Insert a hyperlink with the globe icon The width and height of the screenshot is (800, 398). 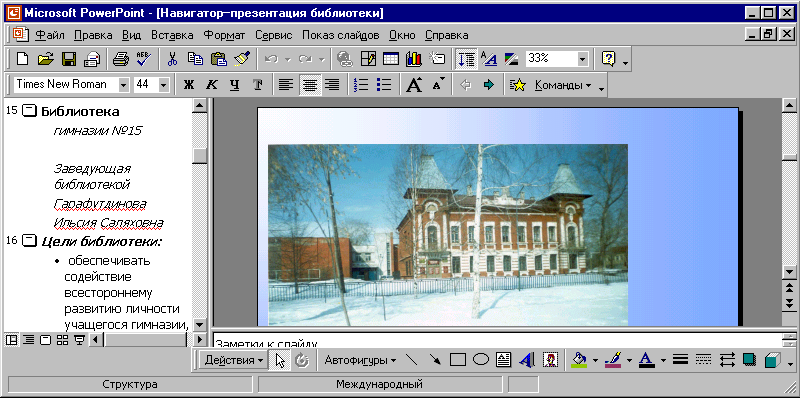345,59
